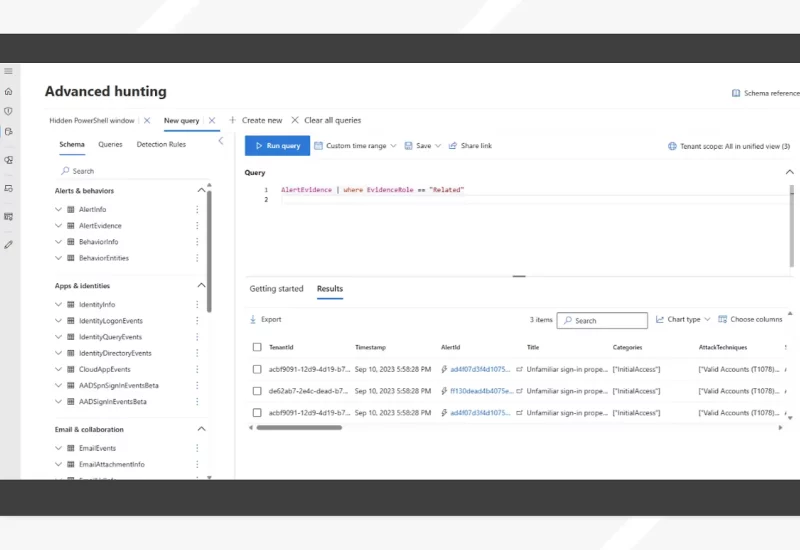Click the de62ab7-2e4c-dead-b7 TenantId cell
This screenshot has width=800, height=550.
[x=308, y=391]
